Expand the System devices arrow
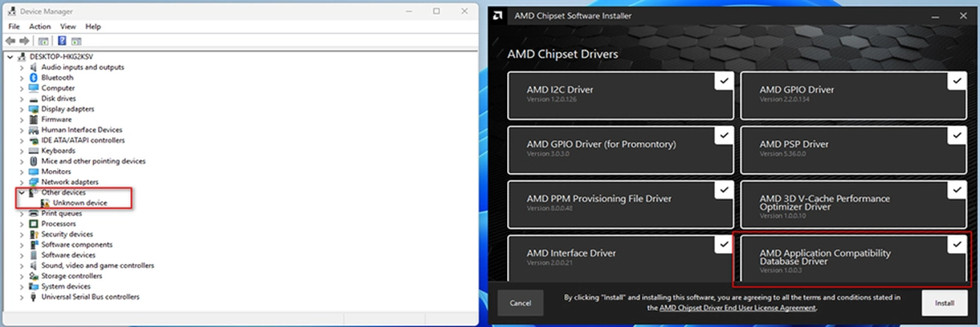This screenshot has width=980, height=327. tap(22, 286)
